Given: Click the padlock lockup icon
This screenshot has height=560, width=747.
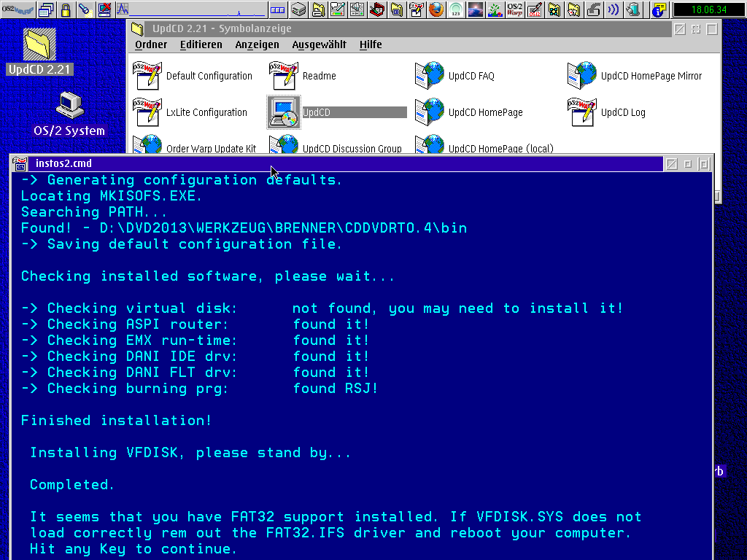Looking at the screenshot, I should coord(66,9).
